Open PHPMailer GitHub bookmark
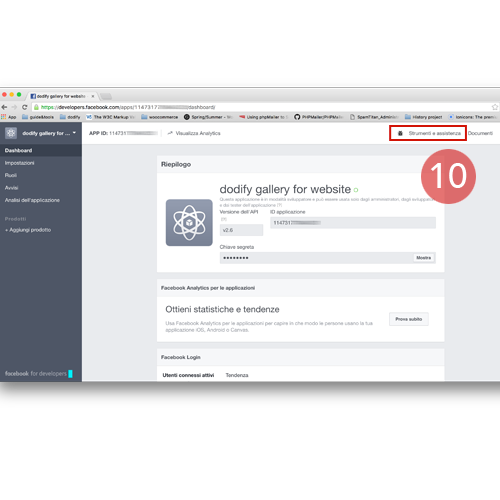Screen dimensions: 500x500 pyautogui.click(x=319, y=117)
